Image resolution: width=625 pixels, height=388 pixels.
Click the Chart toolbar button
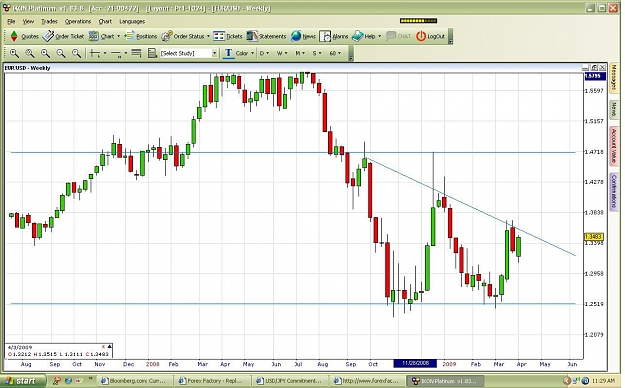(x=102, y=36)
